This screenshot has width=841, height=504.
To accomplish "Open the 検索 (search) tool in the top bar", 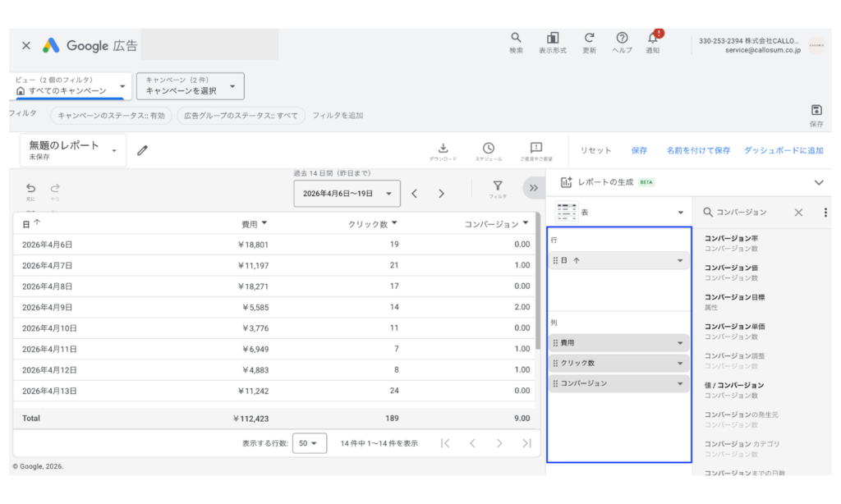I will (x=517, y=39).
